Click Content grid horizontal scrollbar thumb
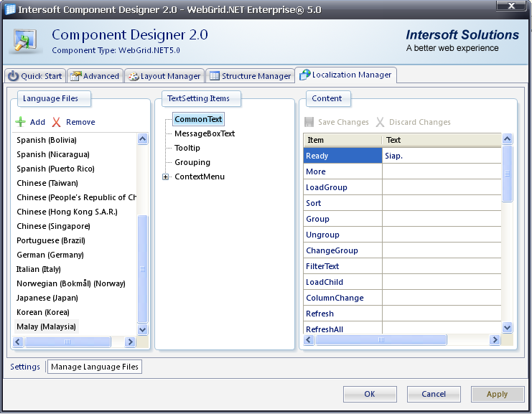The image size is (532, 414). (381, 340)
